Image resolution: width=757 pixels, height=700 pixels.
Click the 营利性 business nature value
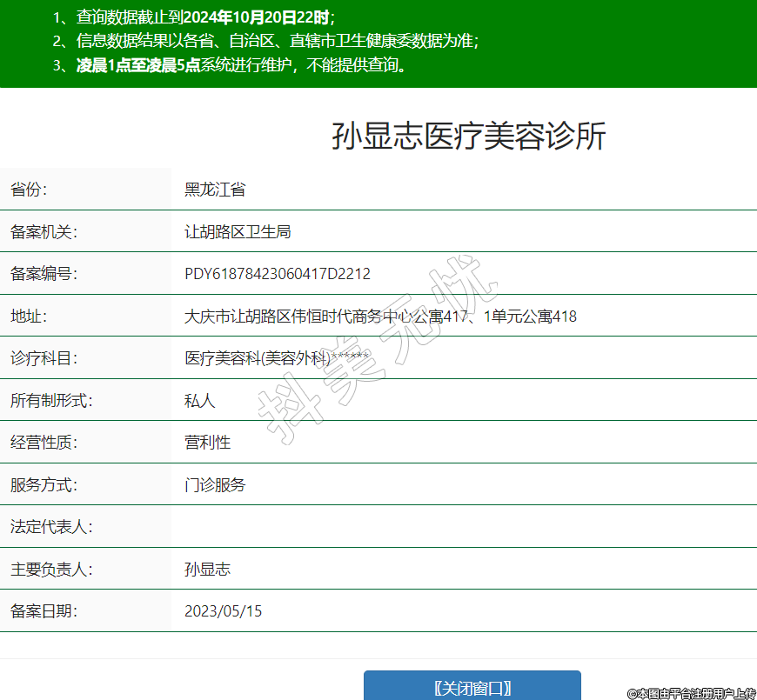tap(207, 443)
